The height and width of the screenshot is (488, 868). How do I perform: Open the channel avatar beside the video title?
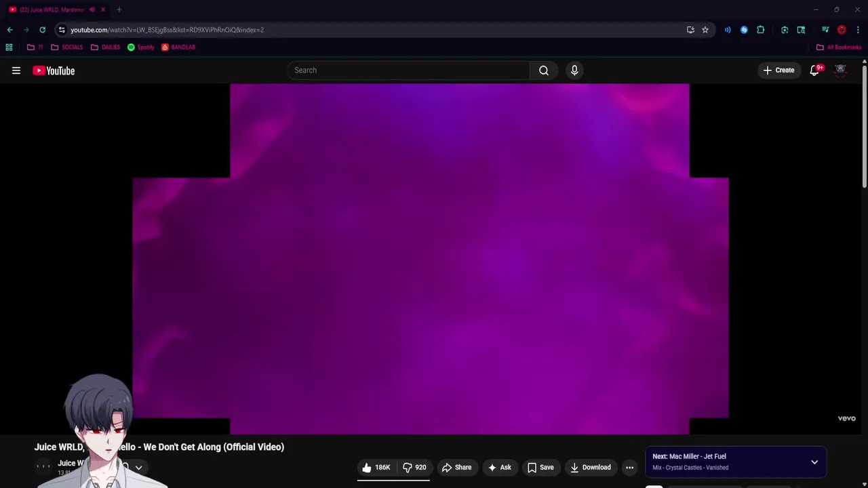pyautogui.click(x=43, y=466)
